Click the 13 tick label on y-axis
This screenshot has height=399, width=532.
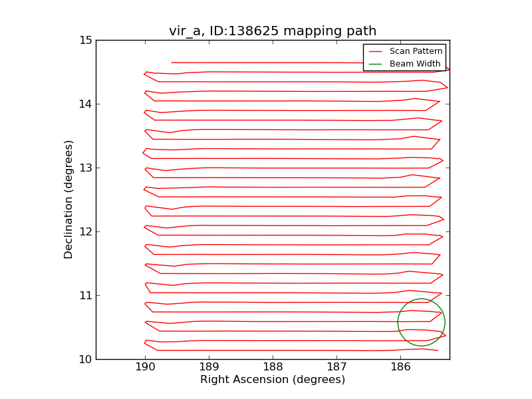86,168
